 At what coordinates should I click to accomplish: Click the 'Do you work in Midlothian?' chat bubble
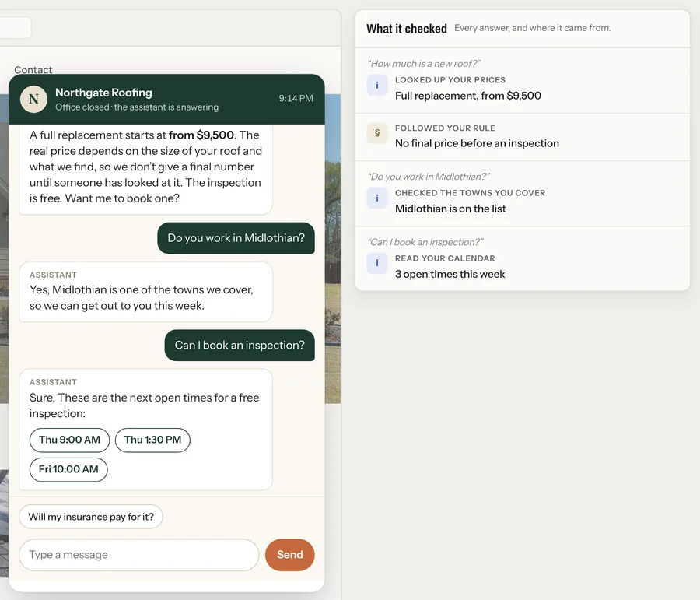(236, 238)
